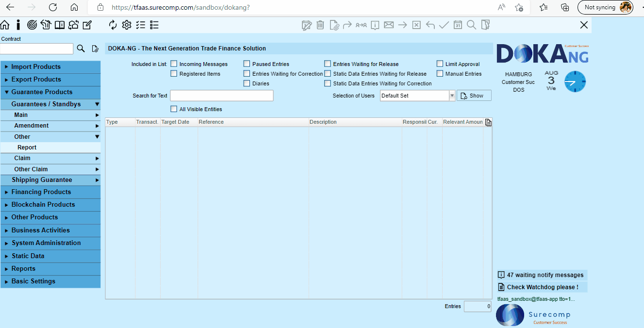Click the exit door icon

tap(486, 25)
